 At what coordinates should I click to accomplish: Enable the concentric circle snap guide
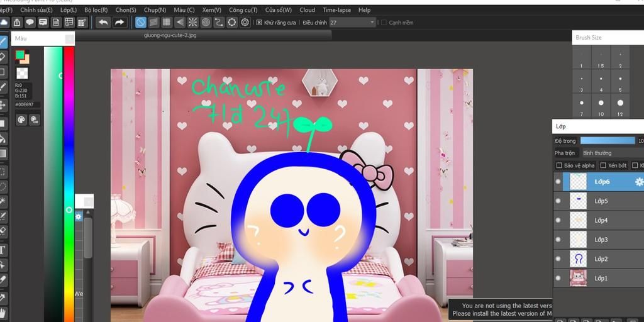coord(206,22)
